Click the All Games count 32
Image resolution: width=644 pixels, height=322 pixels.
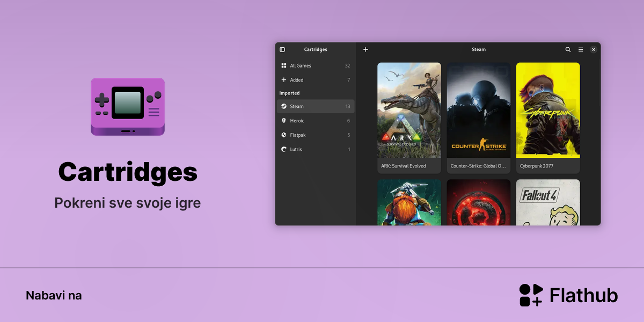347,65
